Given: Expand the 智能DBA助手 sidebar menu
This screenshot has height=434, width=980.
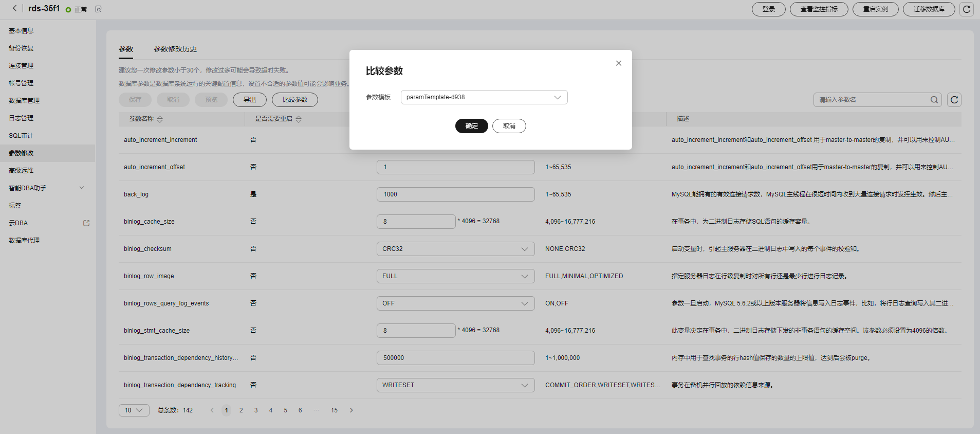Looking at the screenshot, I should pos(82,188).
